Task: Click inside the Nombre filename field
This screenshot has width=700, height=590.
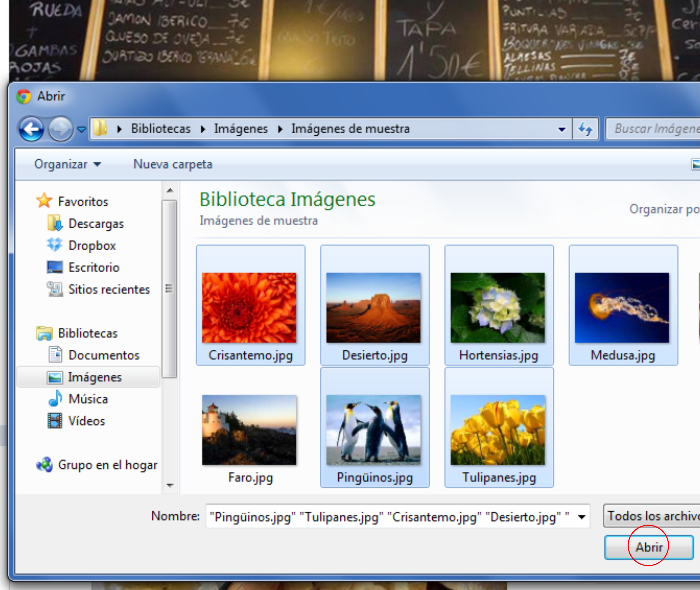Action: pos(388,517)
